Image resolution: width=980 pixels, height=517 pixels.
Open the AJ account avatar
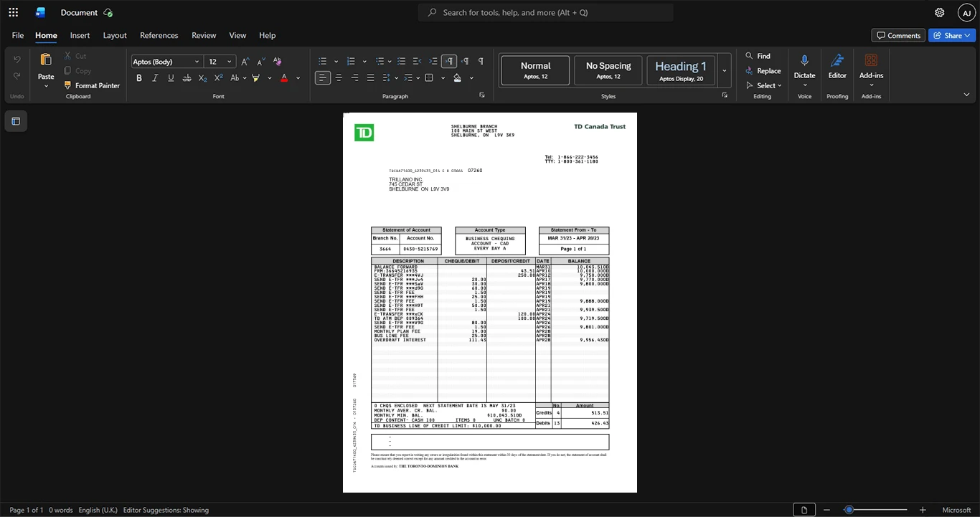tap(967, 12)
